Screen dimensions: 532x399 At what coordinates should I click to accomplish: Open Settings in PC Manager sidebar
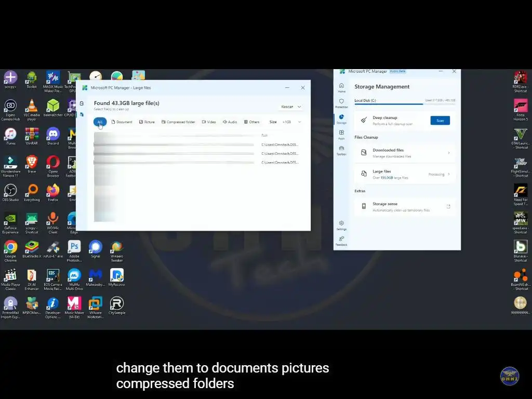(341, 225)
